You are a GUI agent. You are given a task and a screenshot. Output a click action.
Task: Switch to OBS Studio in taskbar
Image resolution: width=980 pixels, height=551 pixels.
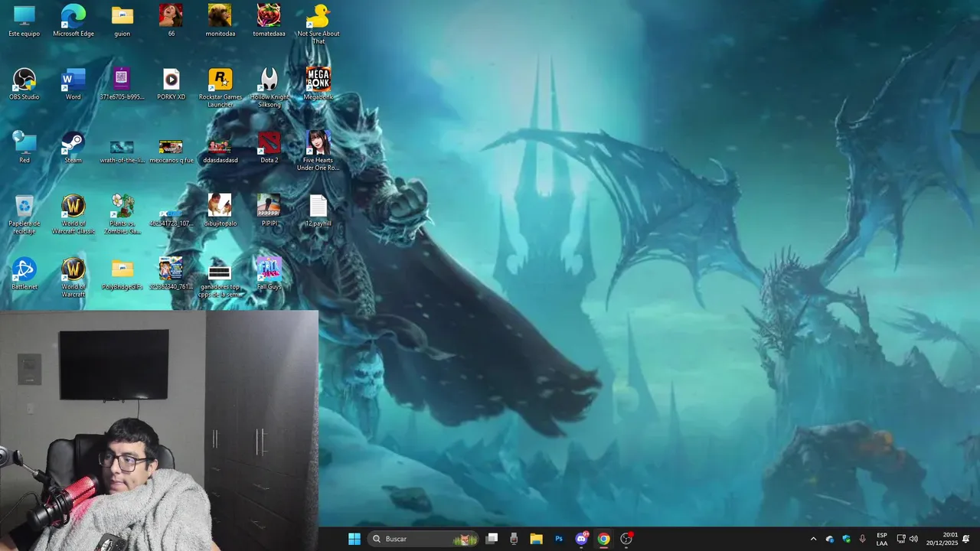tap(626, 539)
